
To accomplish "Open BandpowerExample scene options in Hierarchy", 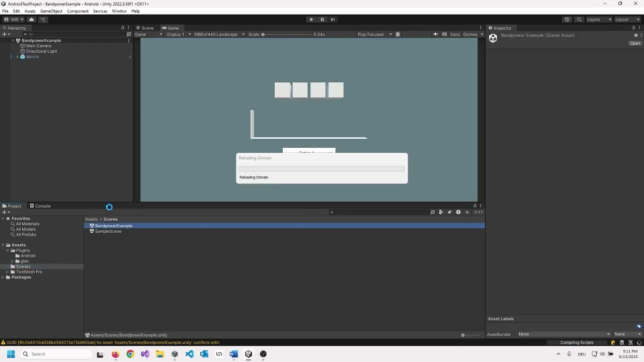I will pyautogui.click(x=129, y=41).
